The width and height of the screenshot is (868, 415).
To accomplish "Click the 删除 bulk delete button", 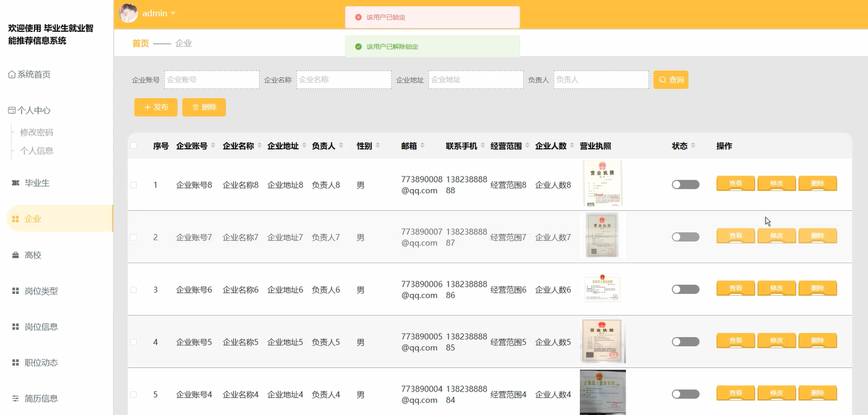I will [204, 107].
